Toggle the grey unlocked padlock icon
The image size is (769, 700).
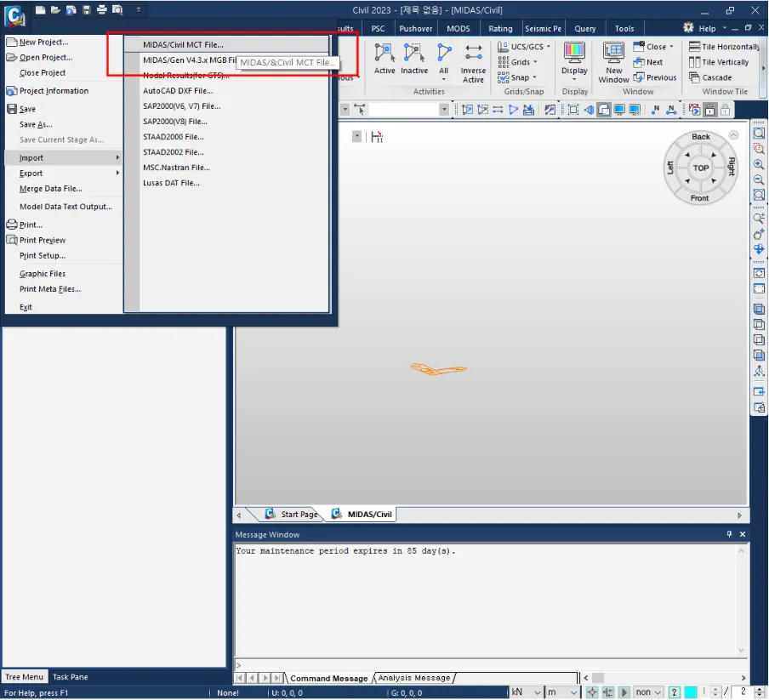point(726,110)
